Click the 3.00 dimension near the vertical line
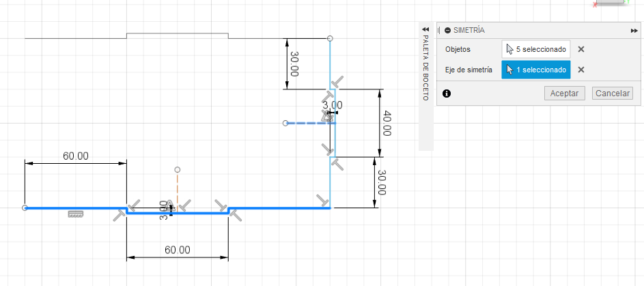 333,105
